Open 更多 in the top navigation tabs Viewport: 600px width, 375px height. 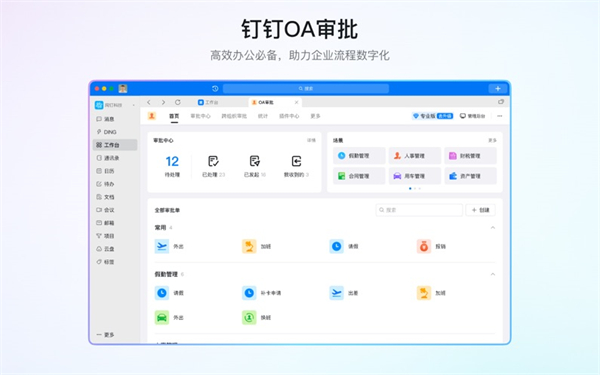tap(315, 116)
